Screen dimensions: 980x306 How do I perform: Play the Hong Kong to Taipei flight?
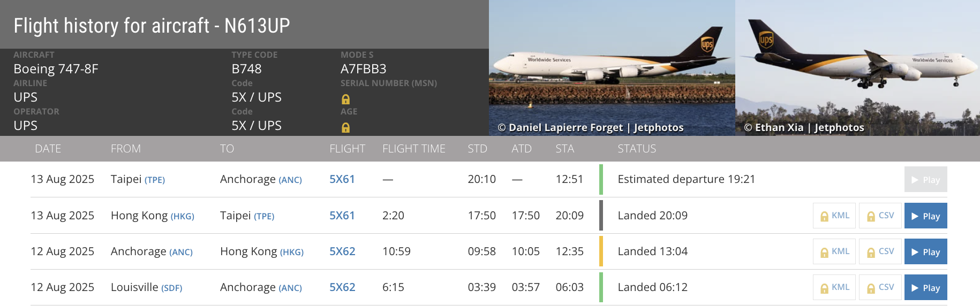pos(926,216)
